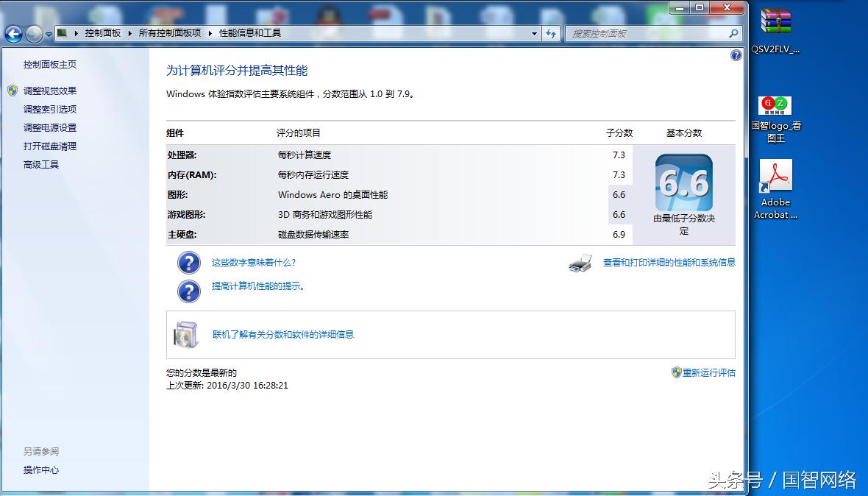Open 提高计算机性能的提示 link
The image size is (868, 496).
point(258,286)
